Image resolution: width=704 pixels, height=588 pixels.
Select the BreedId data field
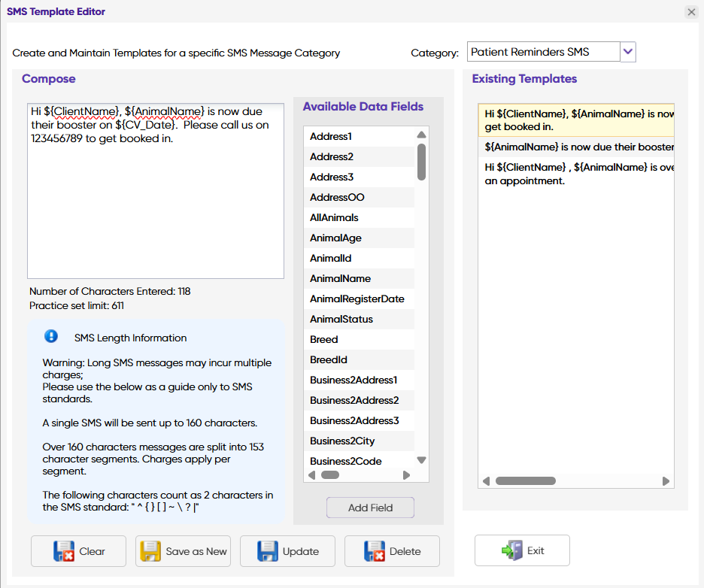pyautogui.click(x=360, y=359)
